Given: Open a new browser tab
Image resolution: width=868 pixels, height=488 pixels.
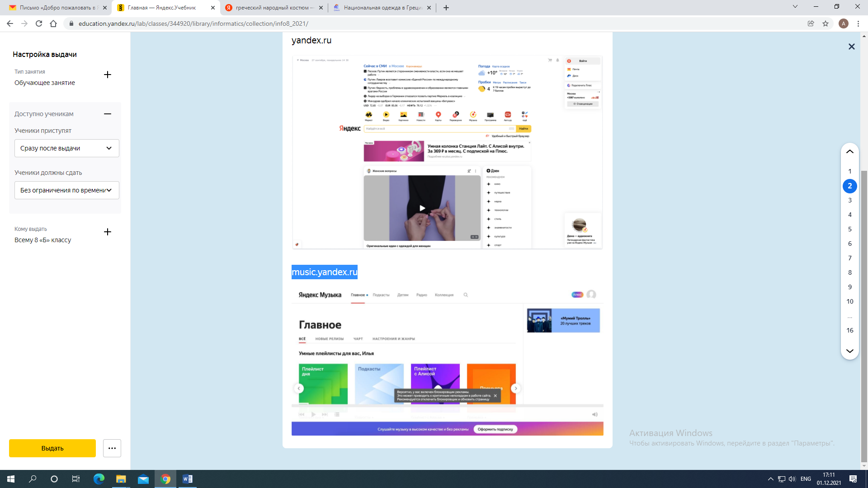Looking at the screenshot, I should [446, 8].
